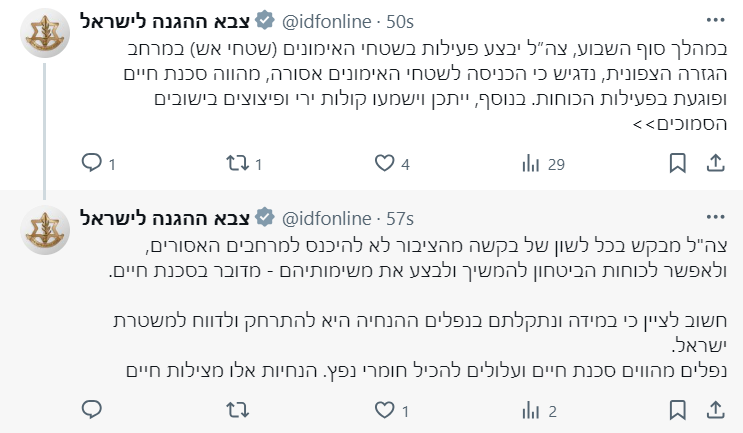Bookmark the second tweet posted 57s ago
This screenshot has width=743, height=433.
(678, 409)
